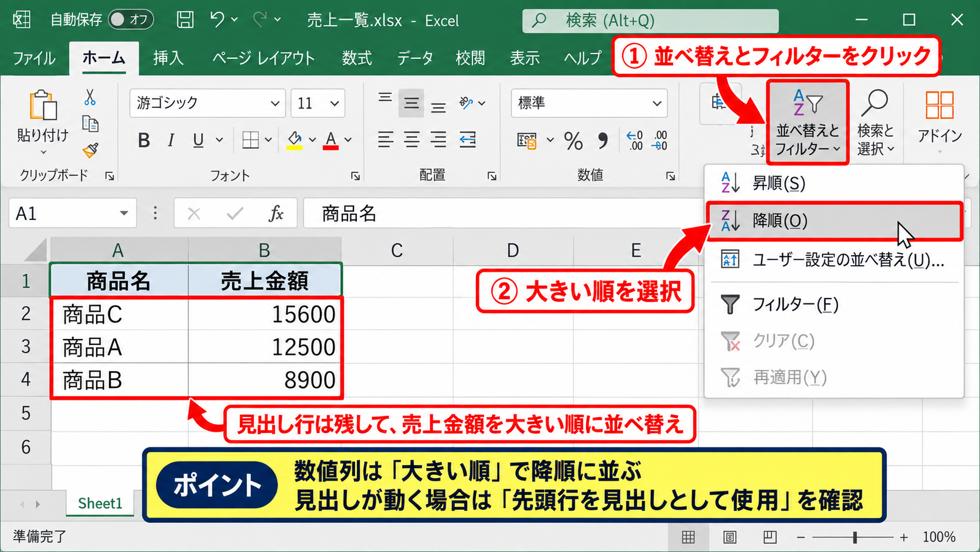This screenshot has width=980, height=552.
Task: Select the cut scissors icon
Action: click(90, 97)
